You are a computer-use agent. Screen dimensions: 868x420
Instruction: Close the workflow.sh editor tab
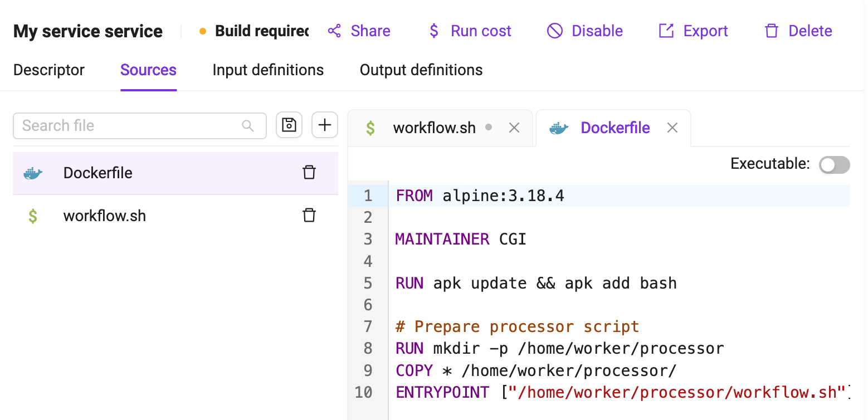(x=514, y=128)
